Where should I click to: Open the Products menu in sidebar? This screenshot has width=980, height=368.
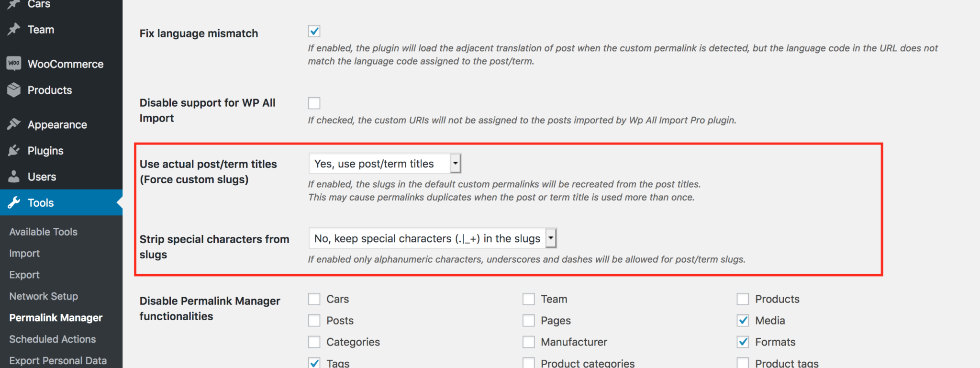(61, 90)
